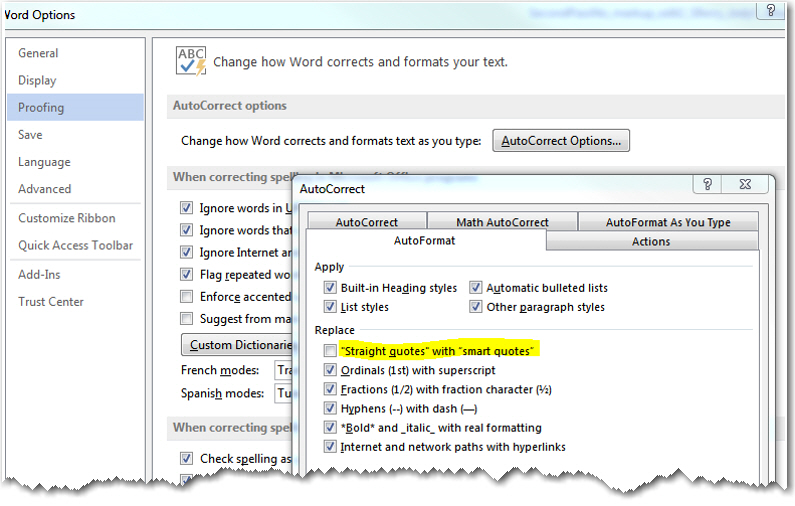
Task: Switch to AutoFormat As You Type tab
Action: click(x=668, y=222)
